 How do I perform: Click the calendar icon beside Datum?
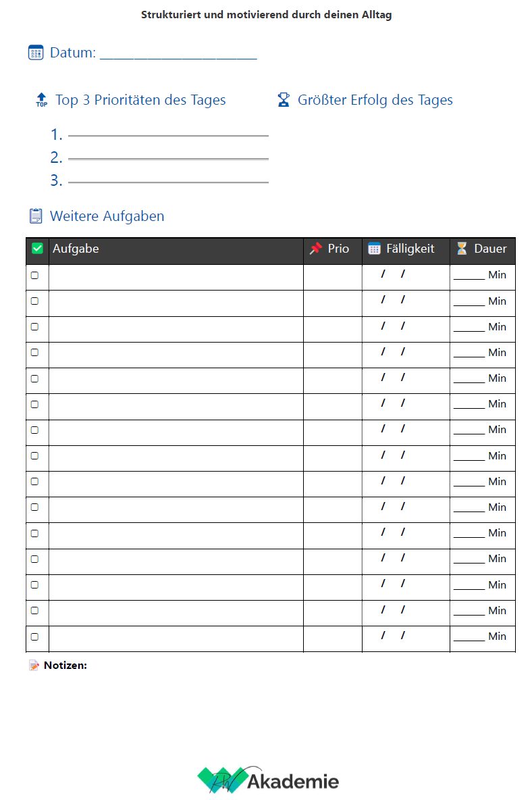pyautogui.click(x=36, y=53)
